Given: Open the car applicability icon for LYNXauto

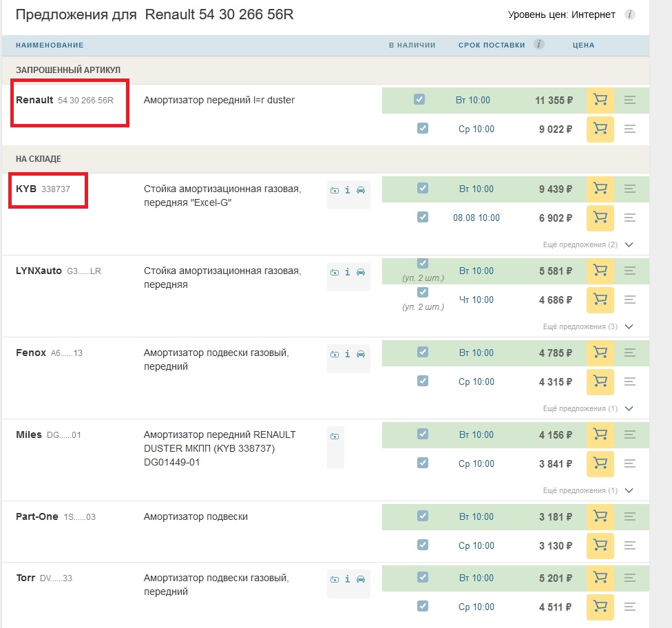Looking at the screenshot, I should pyautogui.click(x=361, y=272).
